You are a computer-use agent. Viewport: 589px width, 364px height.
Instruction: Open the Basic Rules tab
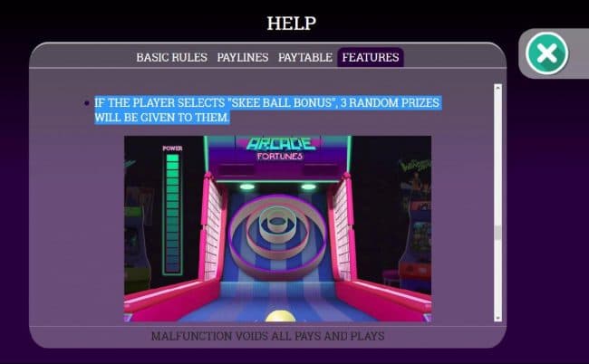171,57
